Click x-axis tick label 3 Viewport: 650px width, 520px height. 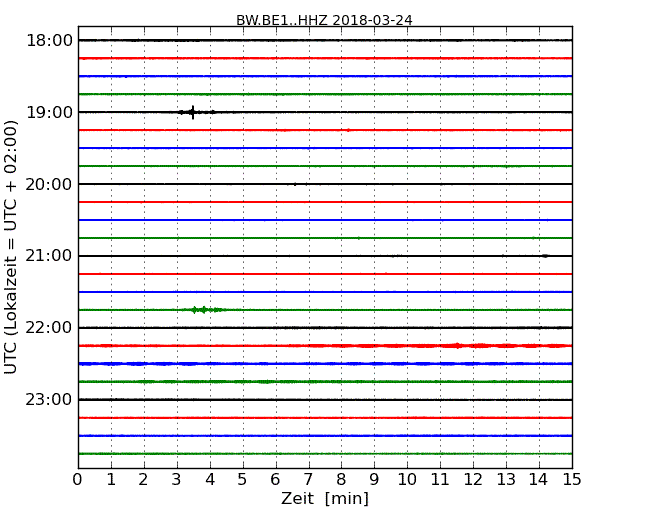(177, 479)
